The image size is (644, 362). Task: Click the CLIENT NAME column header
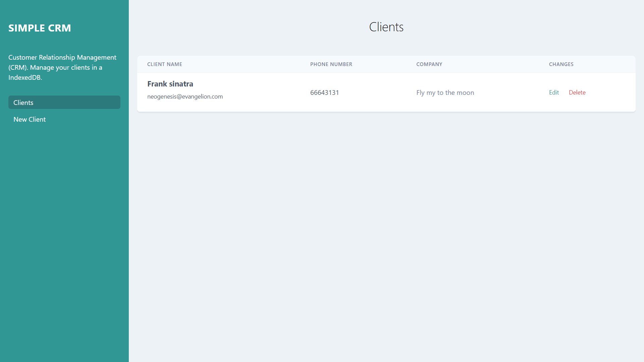(165, 64)
